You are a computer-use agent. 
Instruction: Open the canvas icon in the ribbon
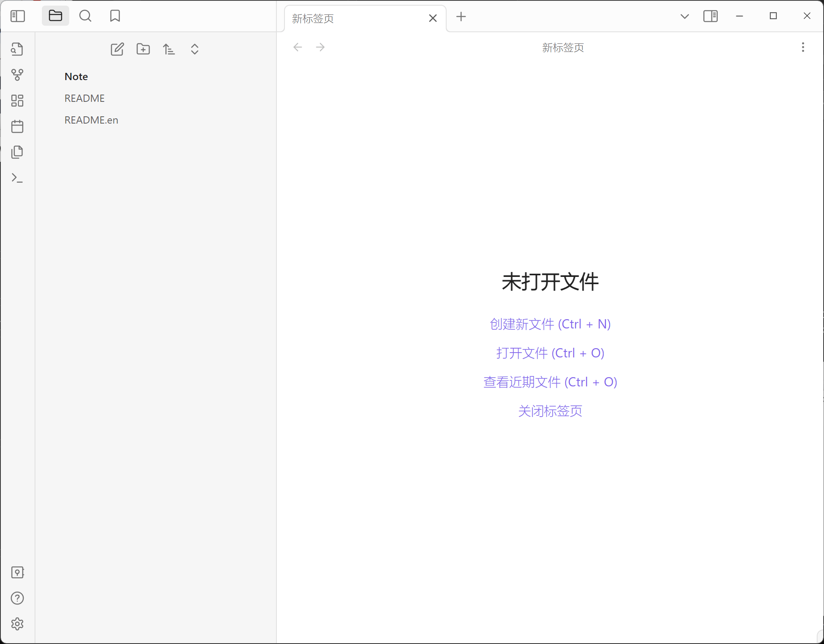coord(17,101)
